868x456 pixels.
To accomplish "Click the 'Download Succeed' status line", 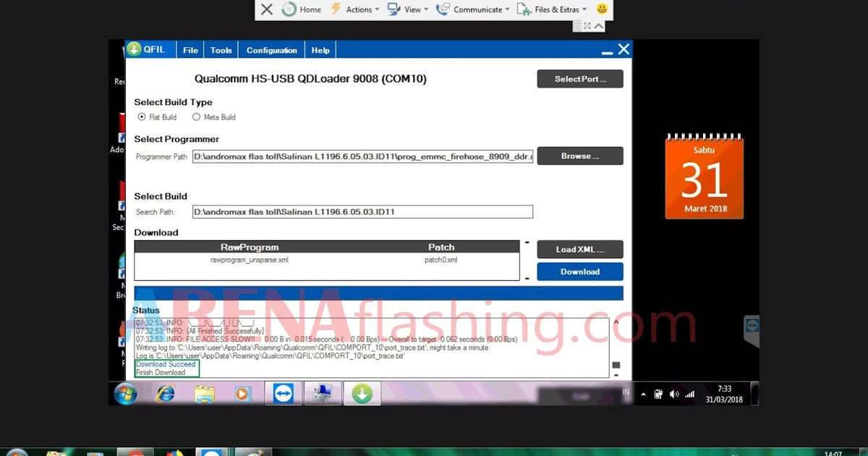I will [x=166, y=365].
